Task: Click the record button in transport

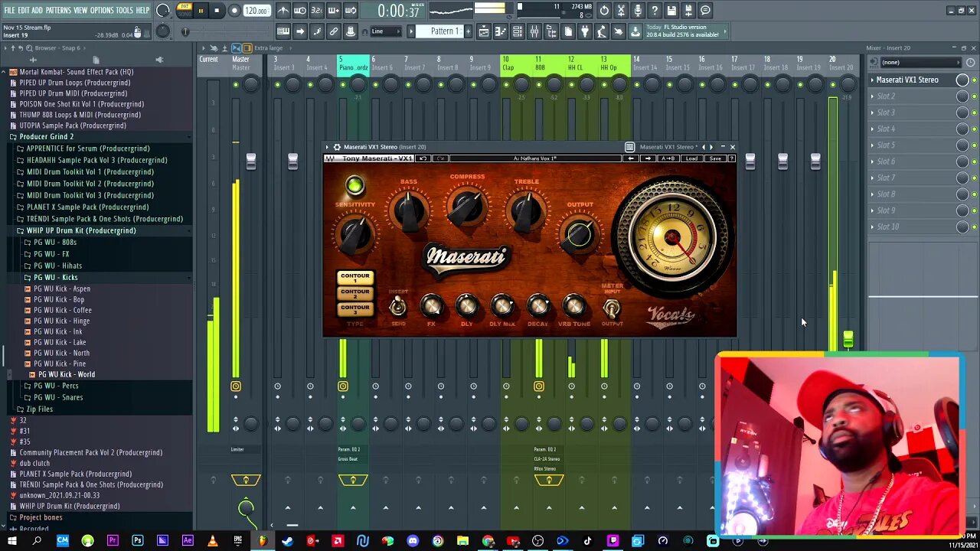Action: (234, 11)
